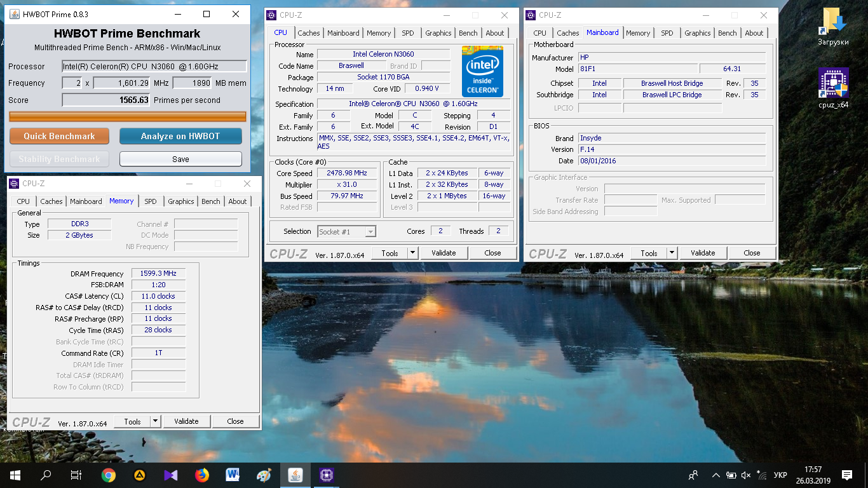Open Microsoft Word from the taskbar
Viewport: 868px width, 488px height.
(x=233, y=475)
